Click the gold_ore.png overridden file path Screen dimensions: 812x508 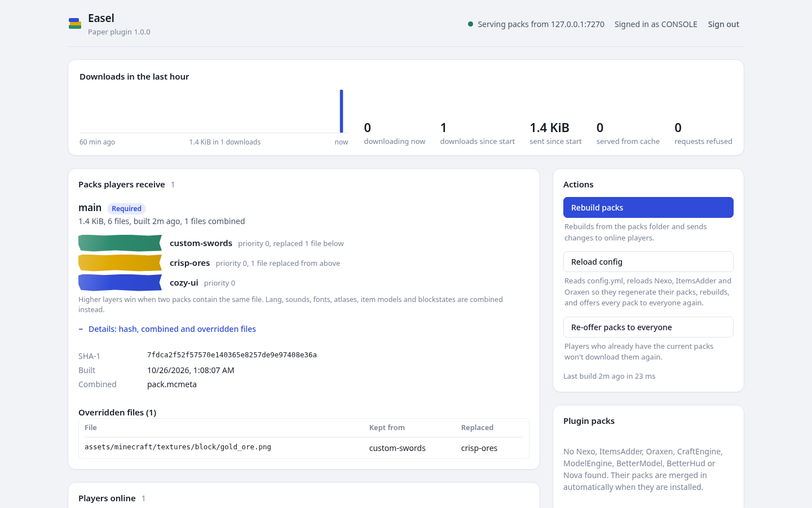point(178,447)
